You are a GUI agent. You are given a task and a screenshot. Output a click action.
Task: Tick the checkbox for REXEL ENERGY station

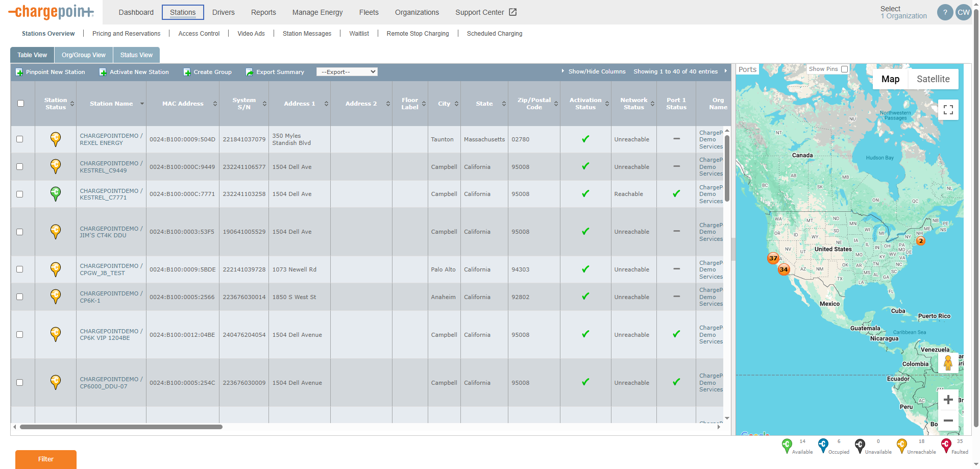coord(20,139)
